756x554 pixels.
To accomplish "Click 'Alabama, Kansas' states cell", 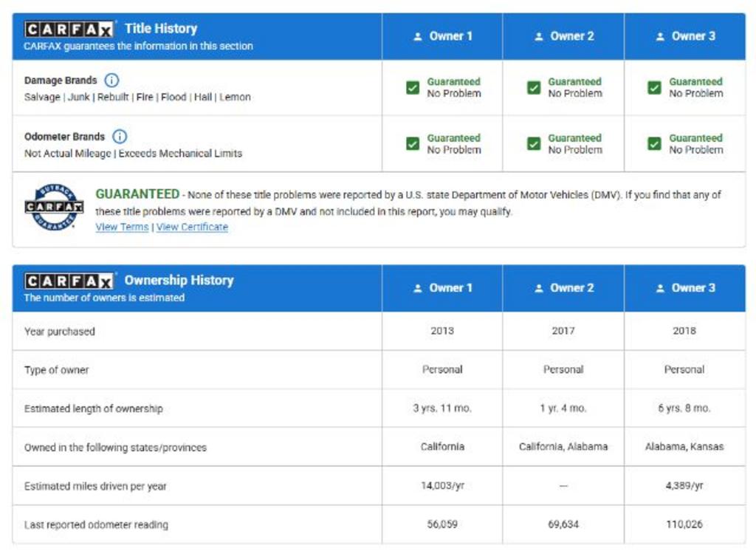I will [684, 447].
